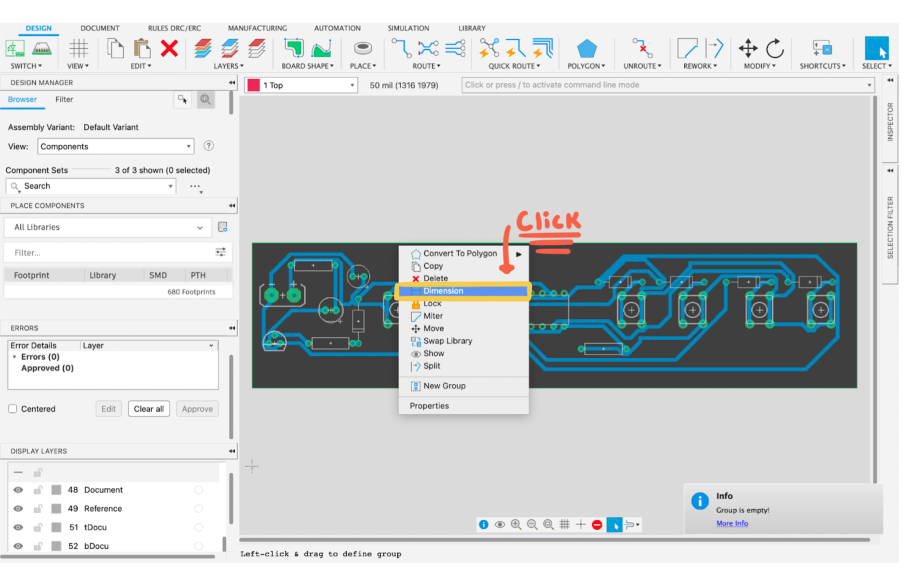This screenshot has height=588, width=922.
Task: Switch to the Filter tab in Design Manager
Action: (x=64, y=99)
